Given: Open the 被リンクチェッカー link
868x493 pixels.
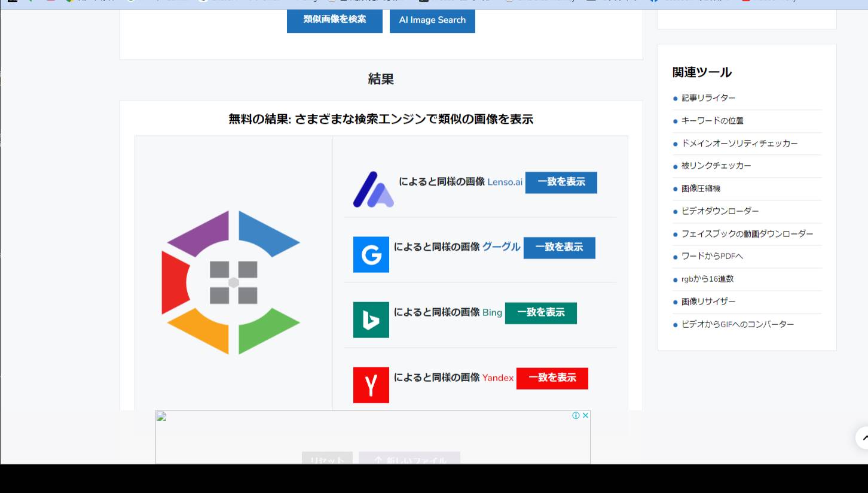Looking at the screenshot, I should (x=716, y=166).
